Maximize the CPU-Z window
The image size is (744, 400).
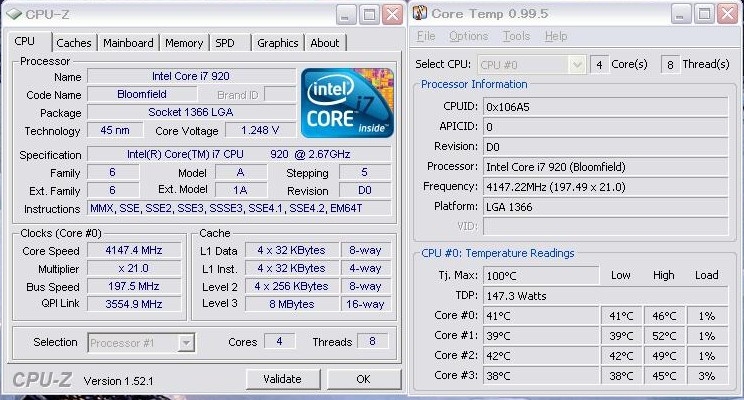click(369, 15)
